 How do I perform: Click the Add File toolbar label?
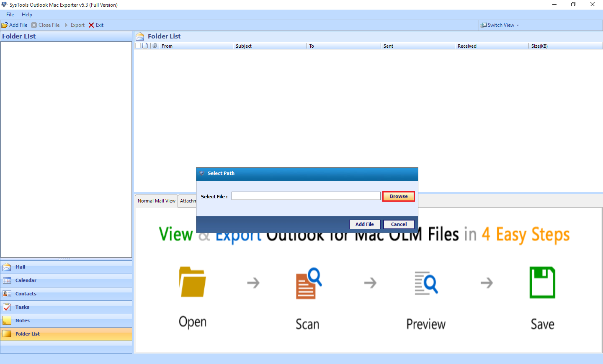[18, 25]
